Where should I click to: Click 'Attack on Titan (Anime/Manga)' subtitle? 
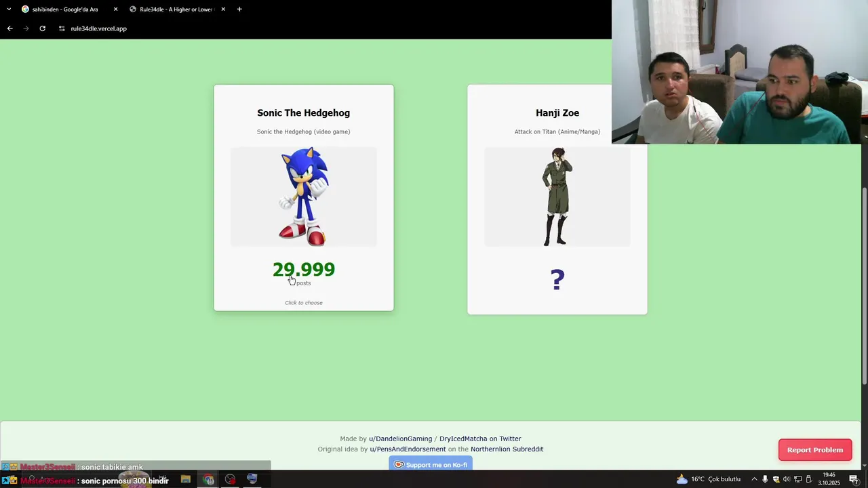557,131
